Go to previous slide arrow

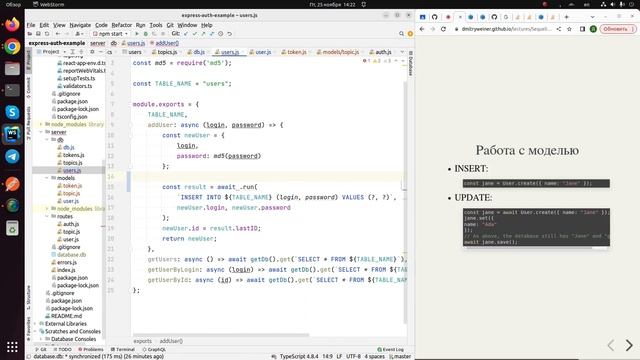click(611, 345)
